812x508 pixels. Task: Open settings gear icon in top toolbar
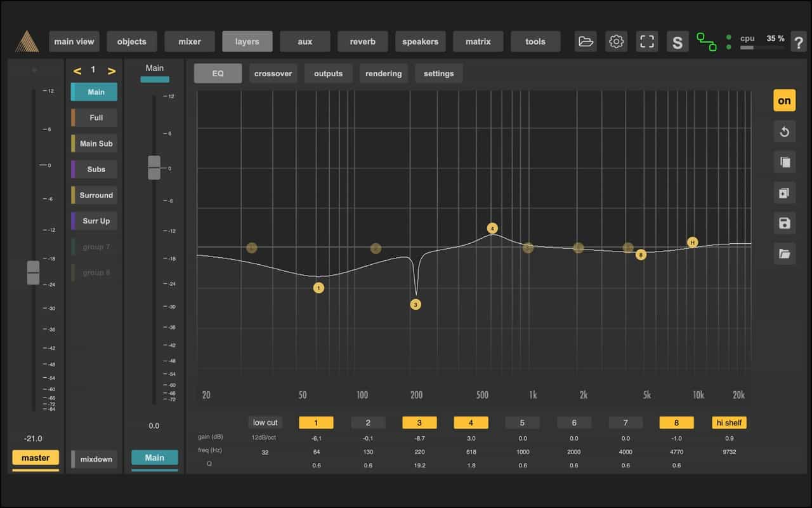tap(616, 42)
